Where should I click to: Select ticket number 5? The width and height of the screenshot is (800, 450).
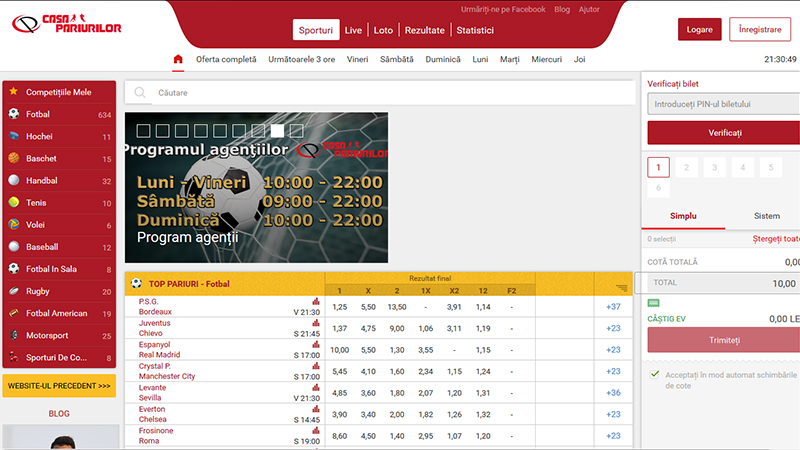coord(770,167)
